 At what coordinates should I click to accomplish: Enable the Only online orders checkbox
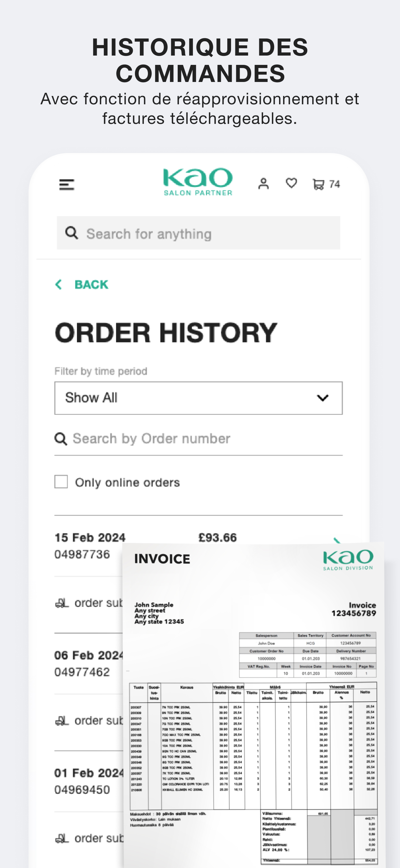click(x=61, y=482)
